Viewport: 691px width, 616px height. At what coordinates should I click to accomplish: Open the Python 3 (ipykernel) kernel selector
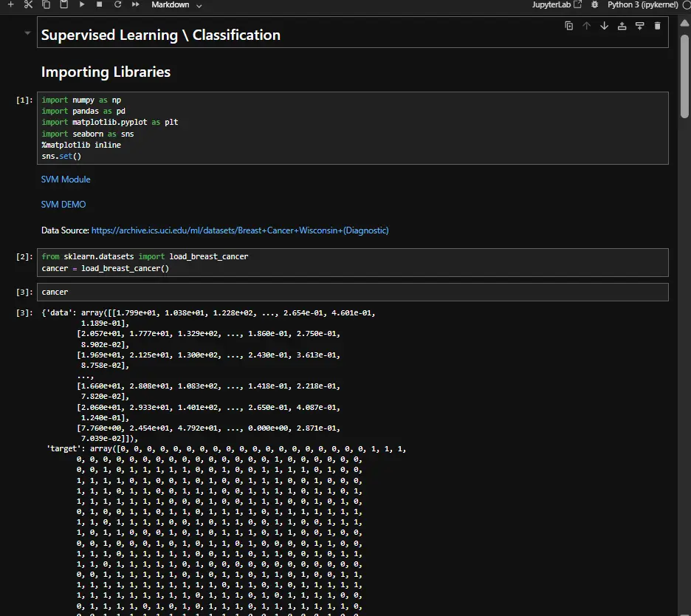pos(642,4)
